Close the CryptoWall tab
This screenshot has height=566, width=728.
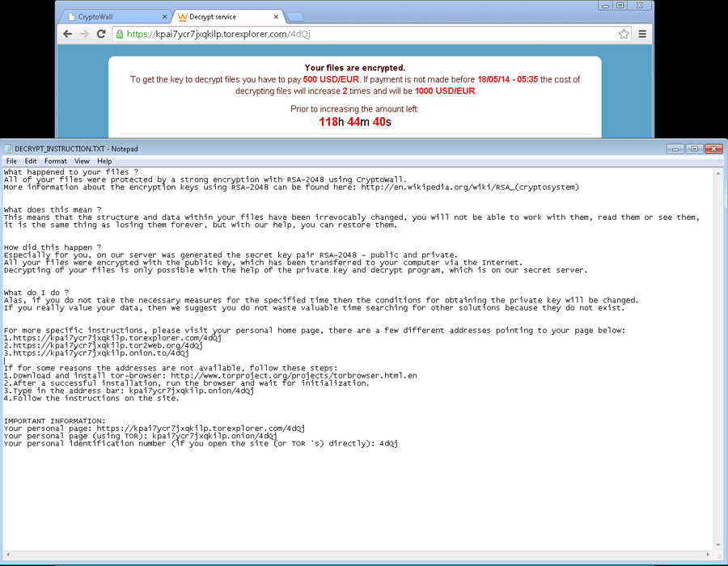165,16
